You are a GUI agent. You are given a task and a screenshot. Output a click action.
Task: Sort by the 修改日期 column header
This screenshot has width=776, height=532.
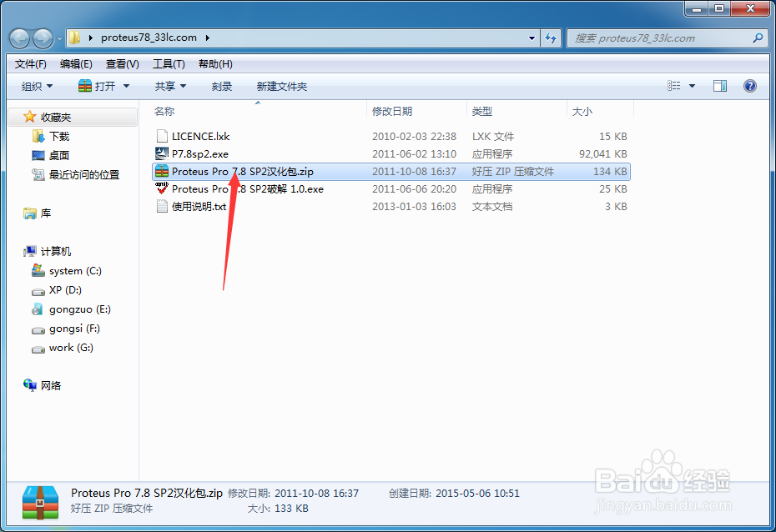392,111
